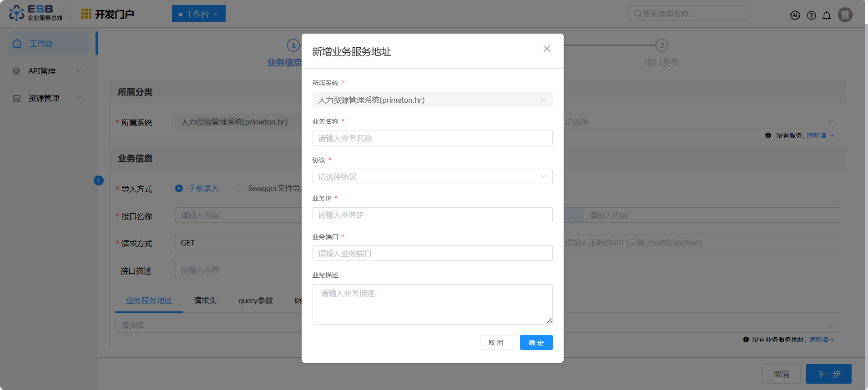Open the 所属系统 dropdown in dialog
Screen dimensions: 868x390
point(432,100)
